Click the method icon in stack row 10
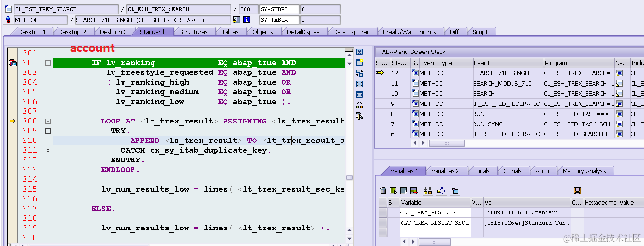The width and height of the screenshot is (644, 246). 416,93
